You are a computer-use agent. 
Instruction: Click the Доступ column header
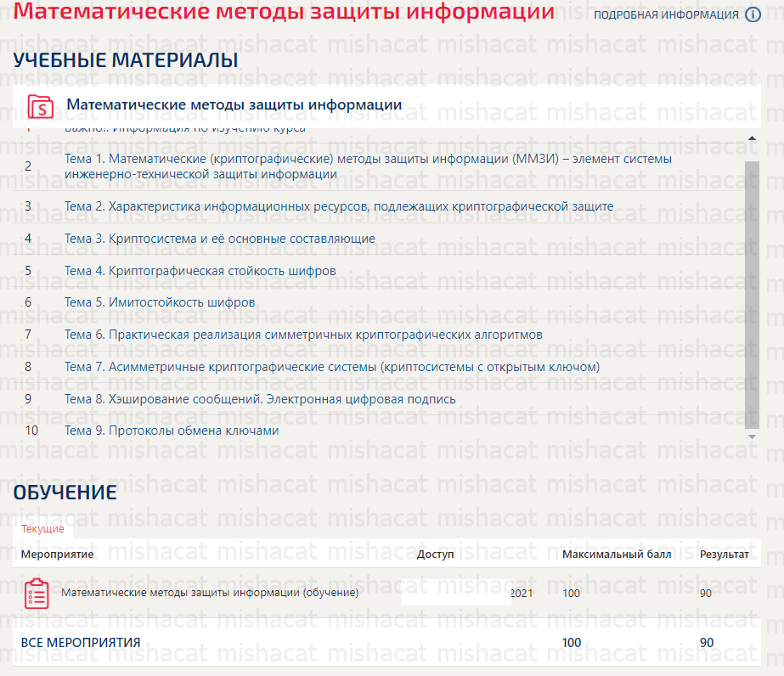[x=436, y=554]
